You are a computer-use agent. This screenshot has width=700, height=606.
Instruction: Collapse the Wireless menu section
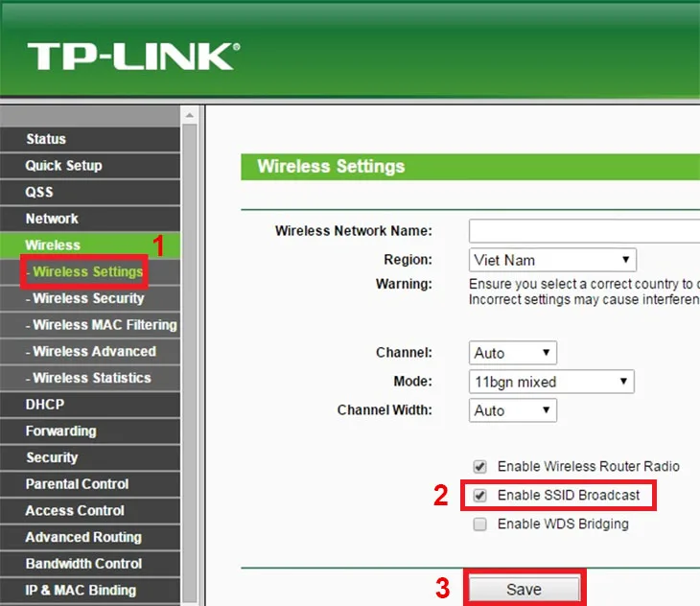[90, 245]
